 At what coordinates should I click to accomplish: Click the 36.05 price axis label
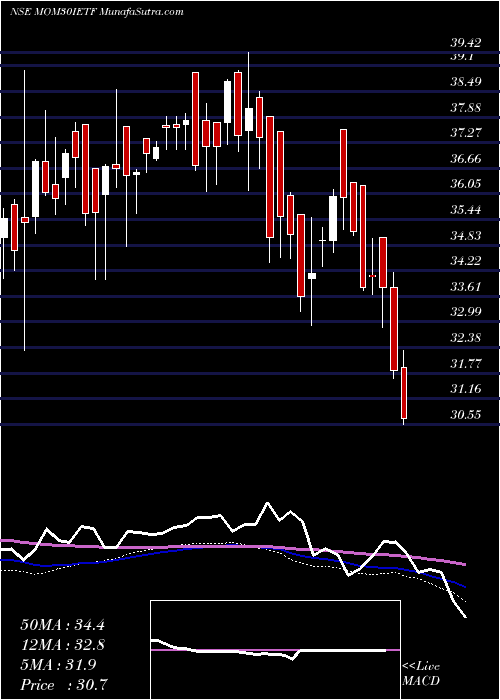coord(466,184)
